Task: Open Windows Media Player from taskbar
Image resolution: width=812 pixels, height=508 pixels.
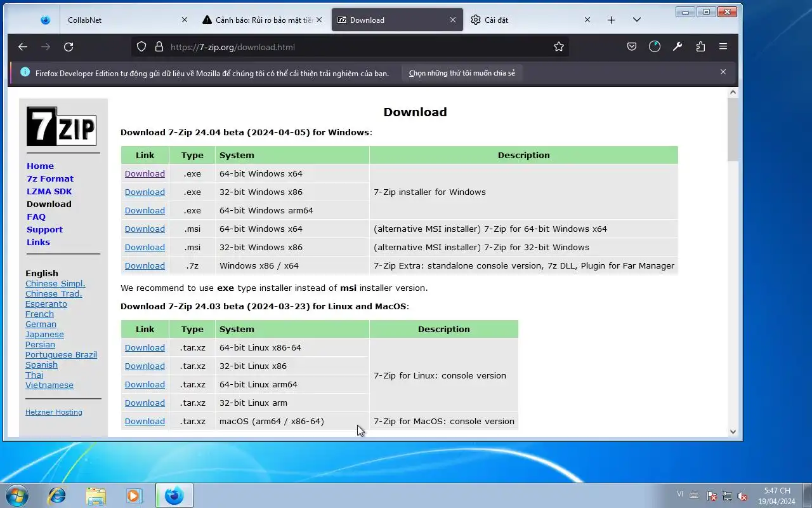Action: 134,495
